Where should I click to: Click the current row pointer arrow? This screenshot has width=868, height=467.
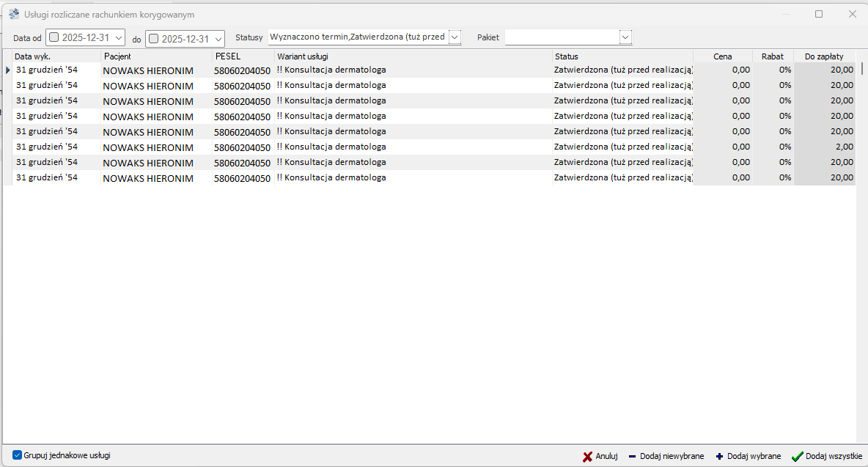pos(8,70)
